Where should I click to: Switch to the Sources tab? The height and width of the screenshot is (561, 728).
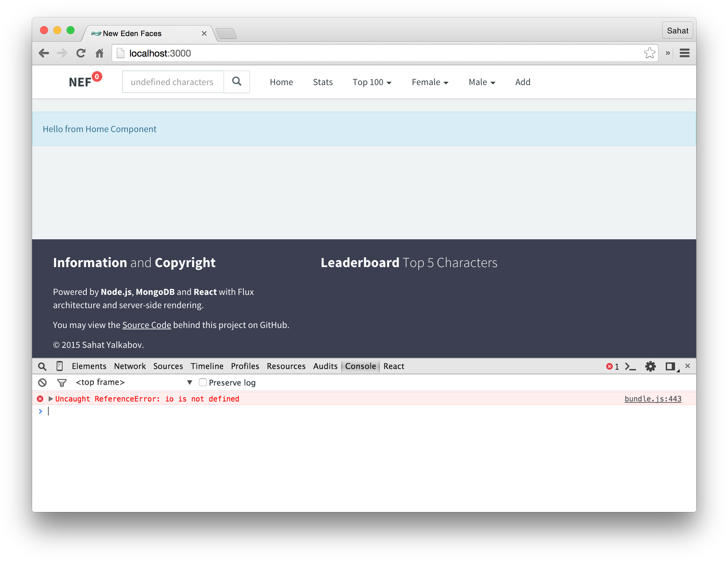pyautogui.click(x=168, y=366)
